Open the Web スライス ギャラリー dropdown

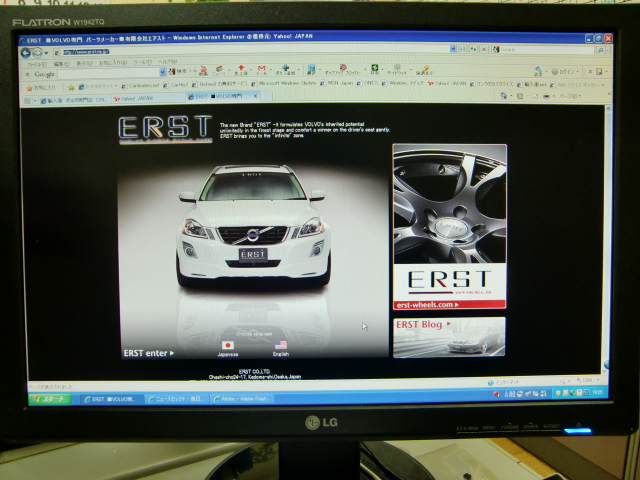coord(578,85)
